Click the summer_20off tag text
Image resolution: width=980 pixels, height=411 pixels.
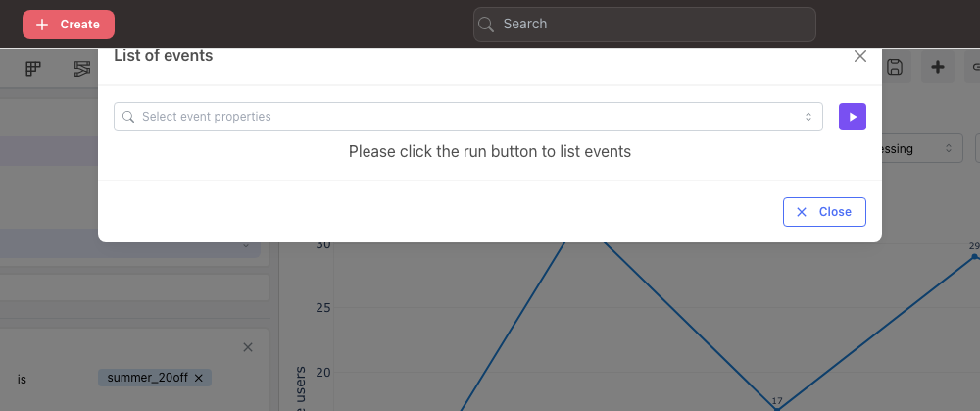click(148, 378)
